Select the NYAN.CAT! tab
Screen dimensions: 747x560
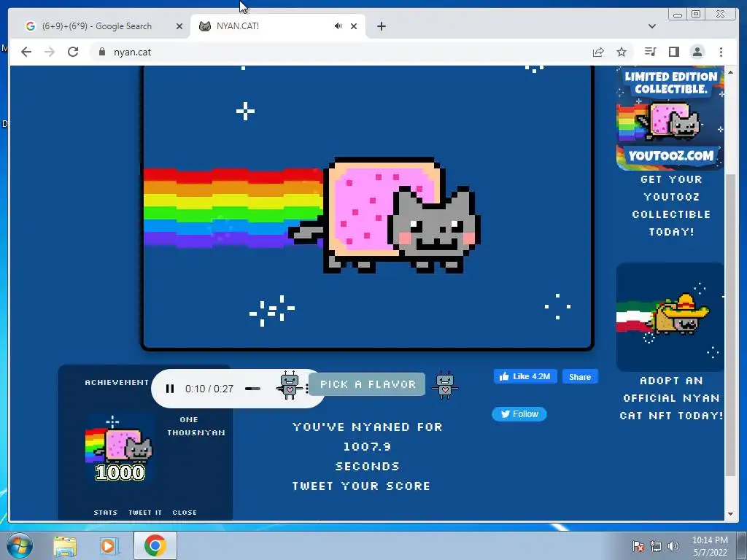click(x=277, y=26)
